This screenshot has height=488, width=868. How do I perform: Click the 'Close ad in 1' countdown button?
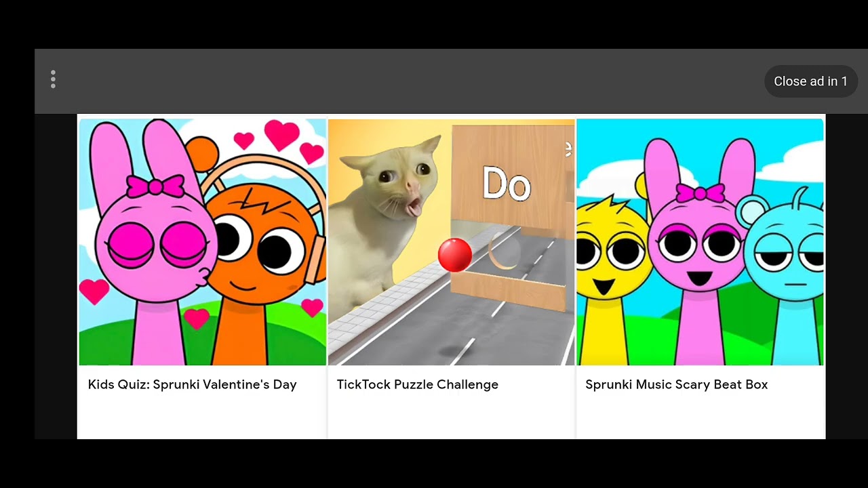tap(810, 81)
